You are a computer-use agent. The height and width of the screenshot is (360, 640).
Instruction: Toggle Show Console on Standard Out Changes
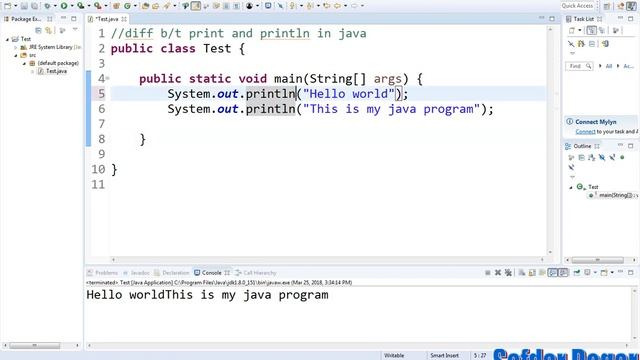click(x=553, y=273)
